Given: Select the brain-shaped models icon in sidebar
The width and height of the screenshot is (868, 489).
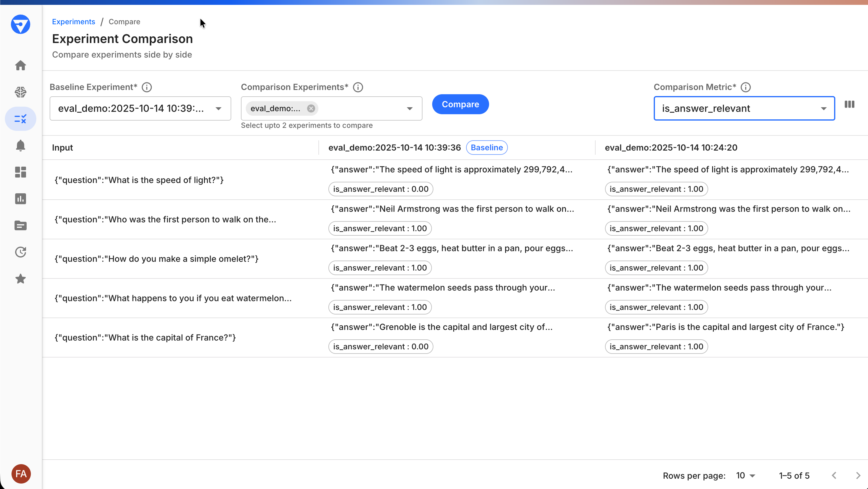Looking at the screenshot, I should 21,92.
